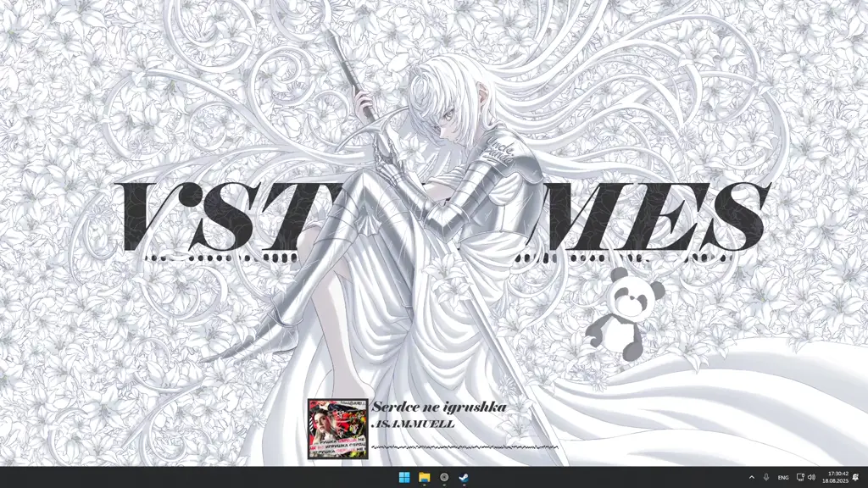Open the Windows Start menu
This screenshot has height=488, width=868.
(x=404, y=477)
